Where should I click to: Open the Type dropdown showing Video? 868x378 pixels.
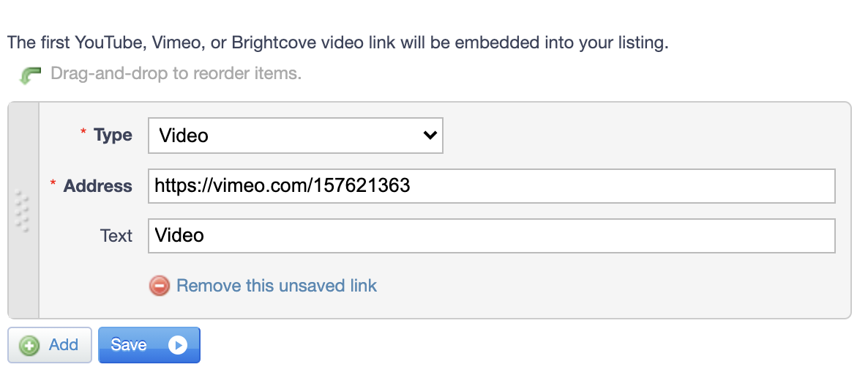(296, 136)
